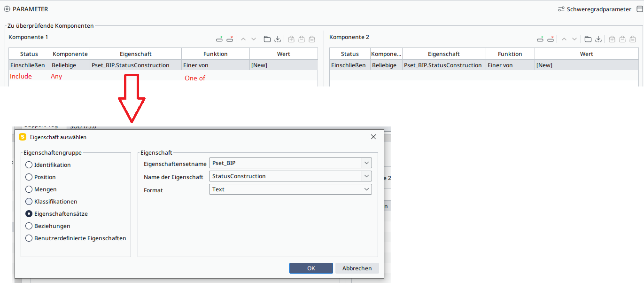
Task: Click last clipboard icon in Komponente 1
Action: pos(312,39)
